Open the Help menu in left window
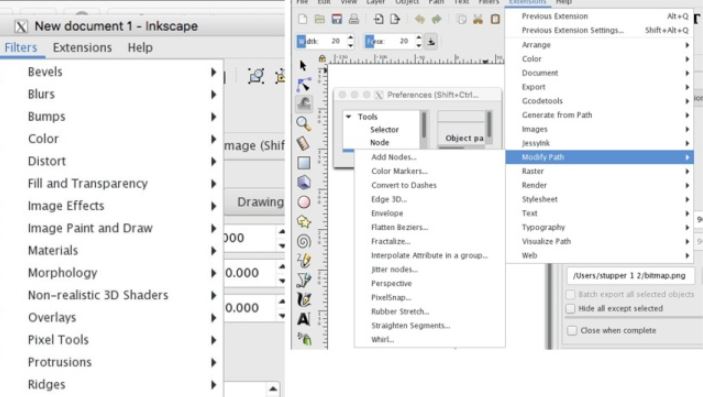Screen dimensions: 703x397 coord(140,48)
